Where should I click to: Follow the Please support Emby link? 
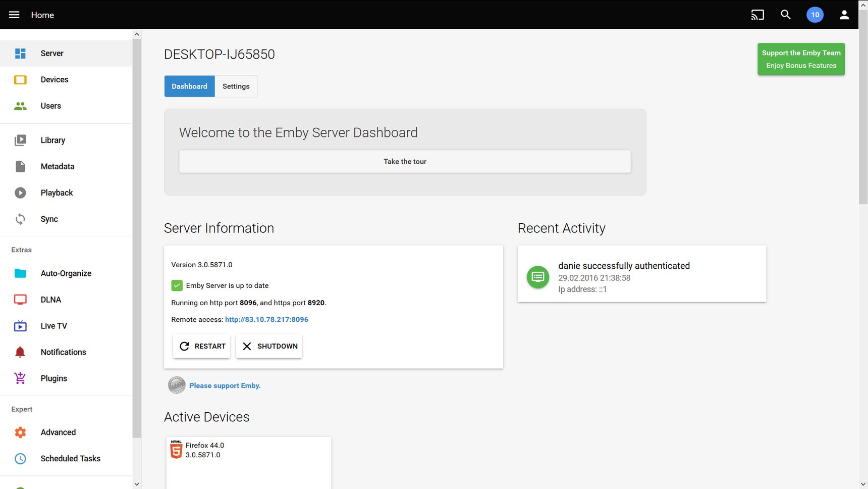(x=225, y=385)
